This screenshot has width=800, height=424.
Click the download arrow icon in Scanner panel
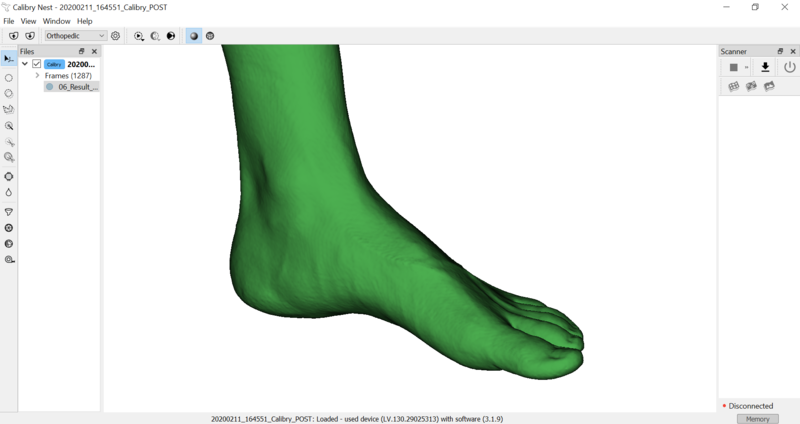pyautogui.click(x=765, y=67)
